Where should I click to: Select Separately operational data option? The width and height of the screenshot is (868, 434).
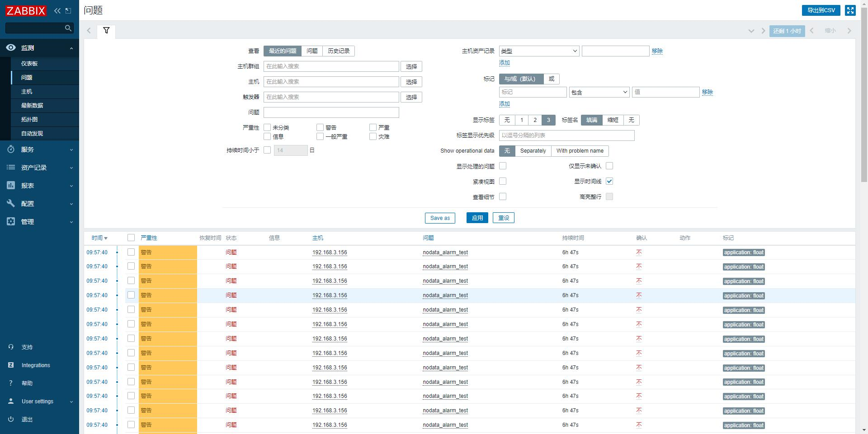point(533,151)
